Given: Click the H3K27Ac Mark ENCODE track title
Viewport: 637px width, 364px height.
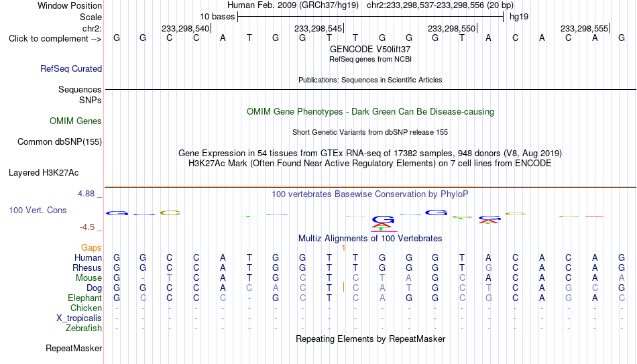Looking at the screenshot, I should 370,164.
